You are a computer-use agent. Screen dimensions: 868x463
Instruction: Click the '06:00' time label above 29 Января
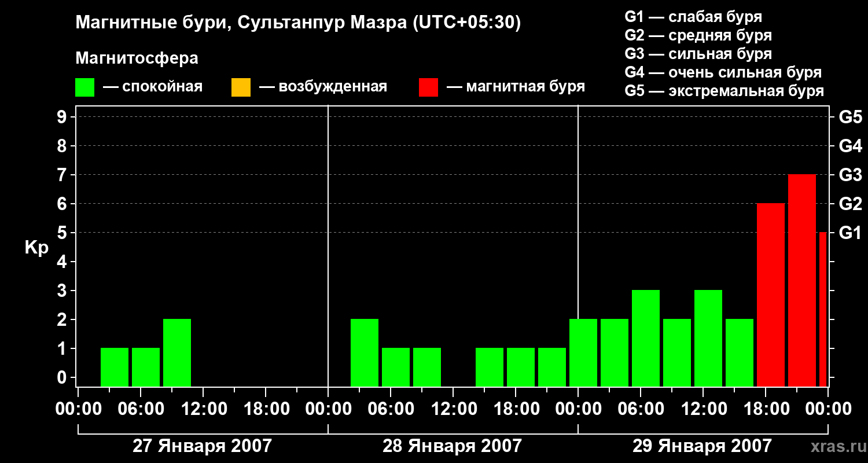[641, 409]
